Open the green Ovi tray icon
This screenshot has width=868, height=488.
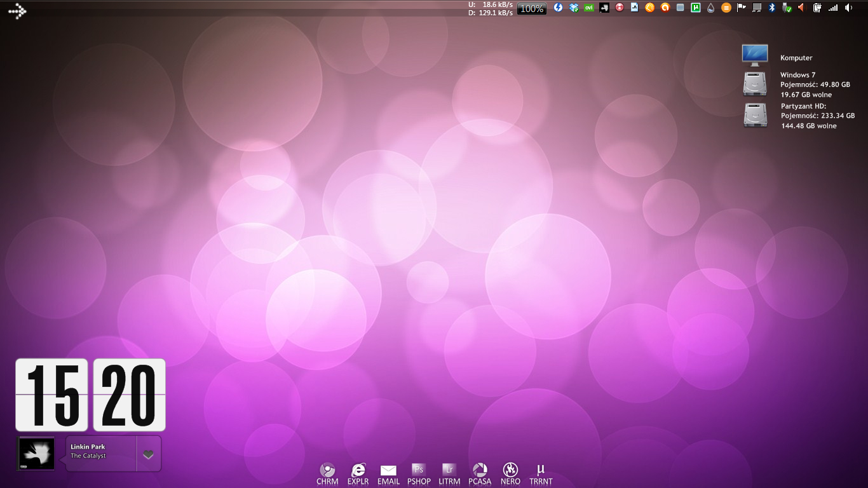click(x=589, y=8)
